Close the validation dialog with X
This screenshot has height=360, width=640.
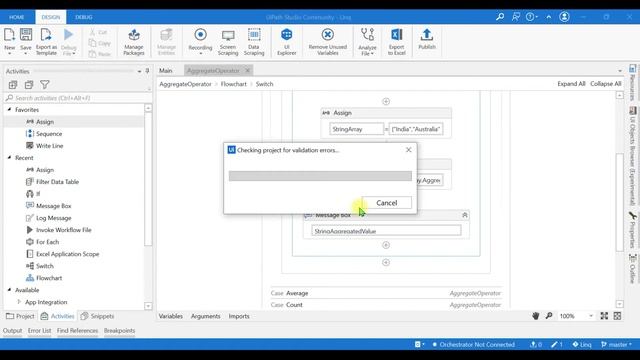click(x=409, y=150)
